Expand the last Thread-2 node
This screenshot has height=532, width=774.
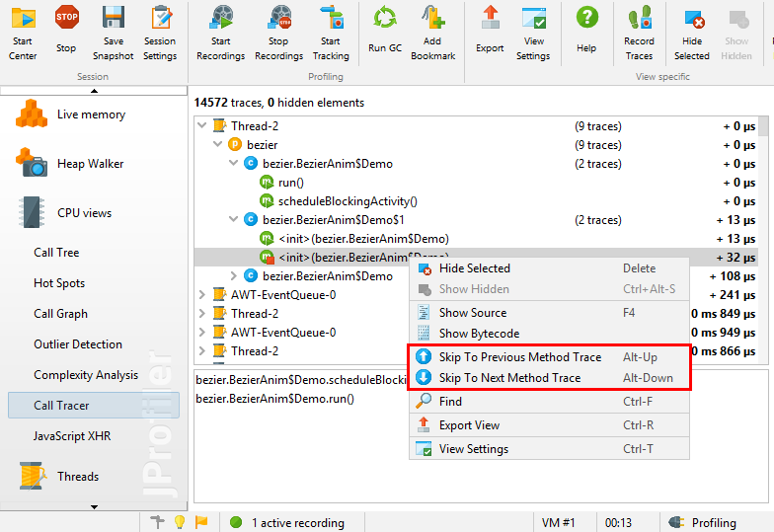click(201, 351)
